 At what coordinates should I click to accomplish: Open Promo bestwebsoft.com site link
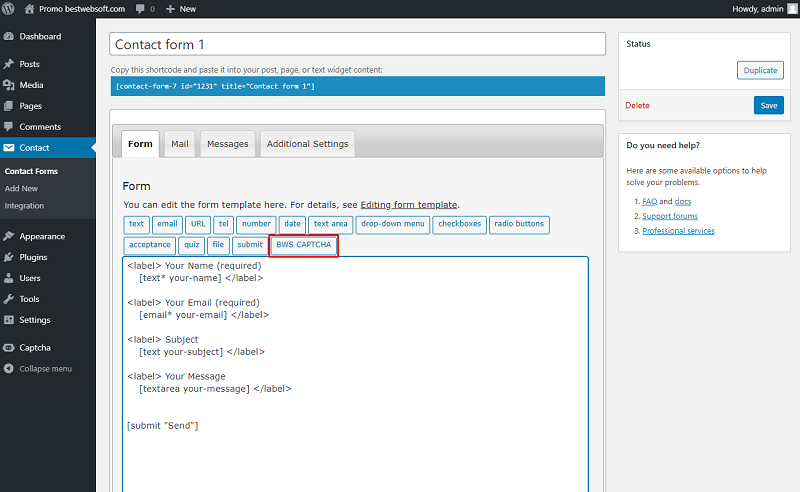(x=82, y=9)
